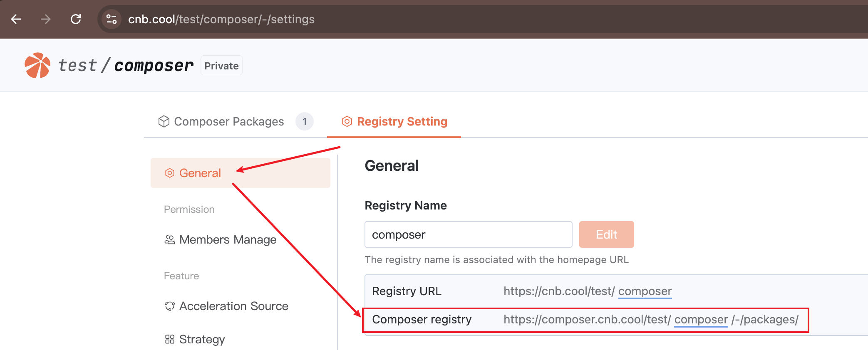Viewport: 868px width, 350px height.
Task: Reload the page with refresh icon
Action: [x=76, y=19]
